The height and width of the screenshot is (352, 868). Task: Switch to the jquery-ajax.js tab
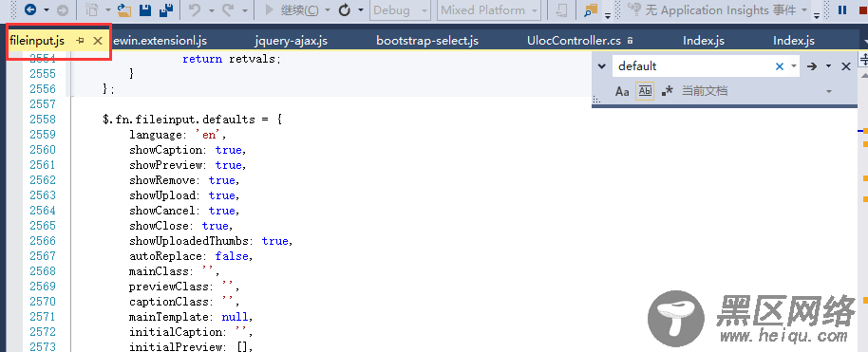pos(292,41)
